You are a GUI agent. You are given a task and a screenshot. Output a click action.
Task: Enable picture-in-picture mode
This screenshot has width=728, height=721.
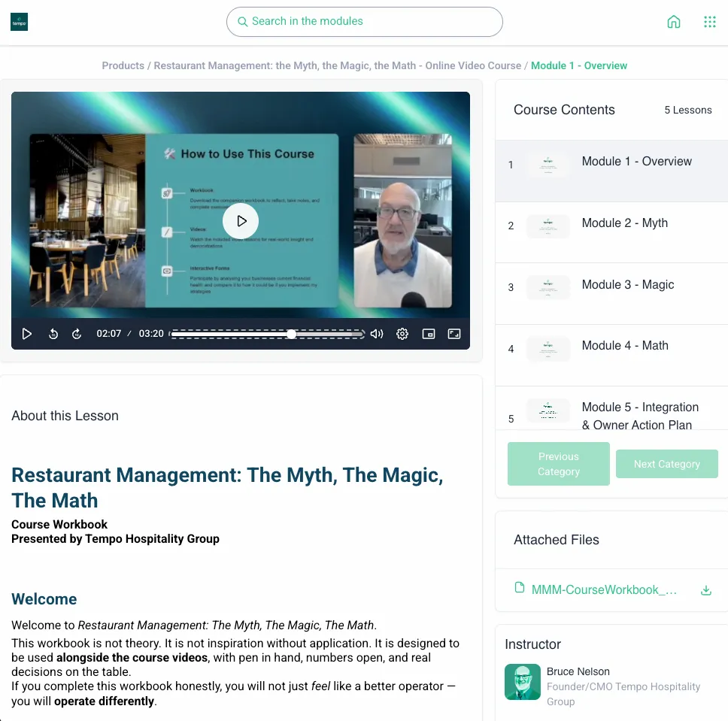(x=429, y=334)
